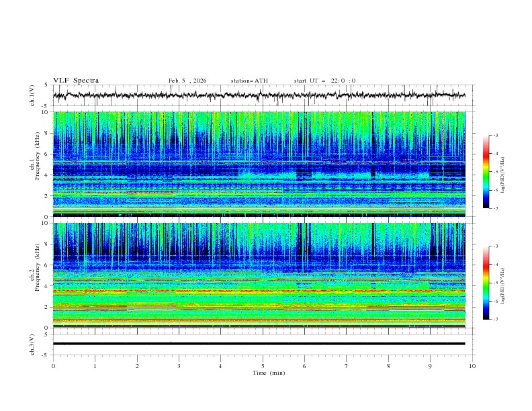This screenshot has width=532, height=411.
Task: Click time axis tick label '1'
Action: [x=95, y=366]
